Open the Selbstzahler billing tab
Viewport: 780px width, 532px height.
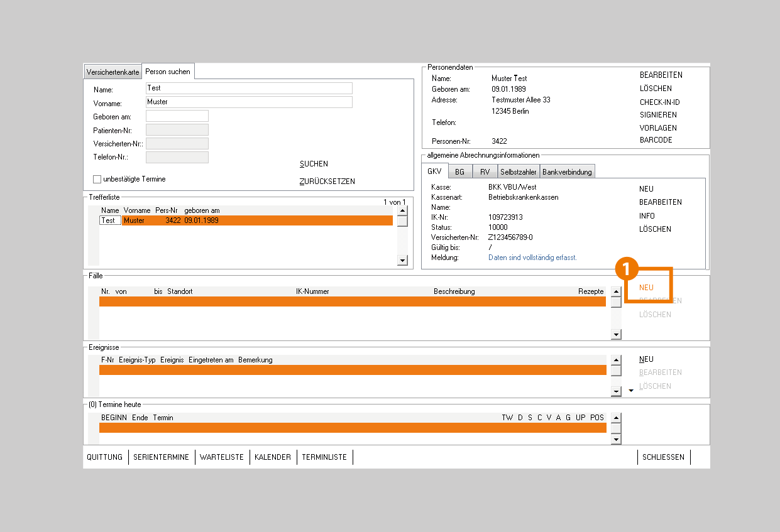click(519, 172)
